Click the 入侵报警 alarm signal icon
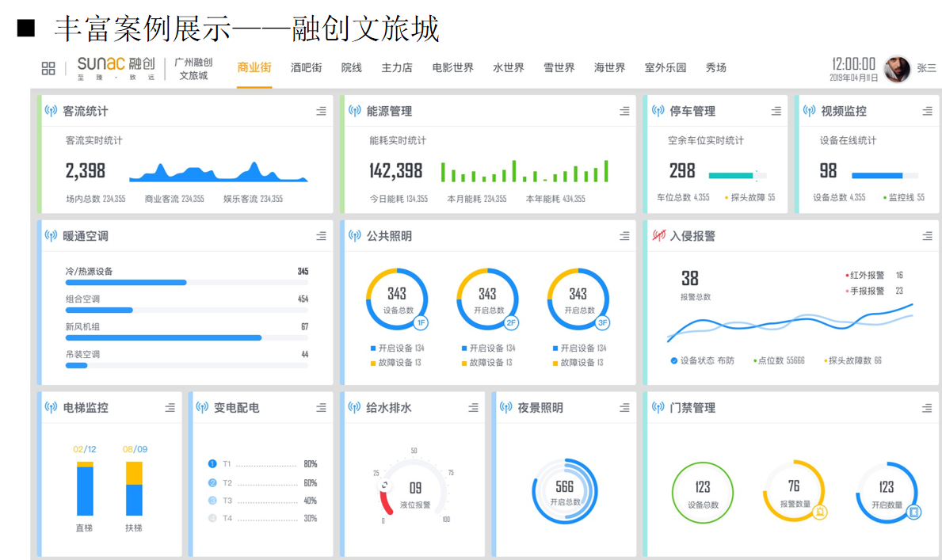Screen dimensions: 942x560 659,235
